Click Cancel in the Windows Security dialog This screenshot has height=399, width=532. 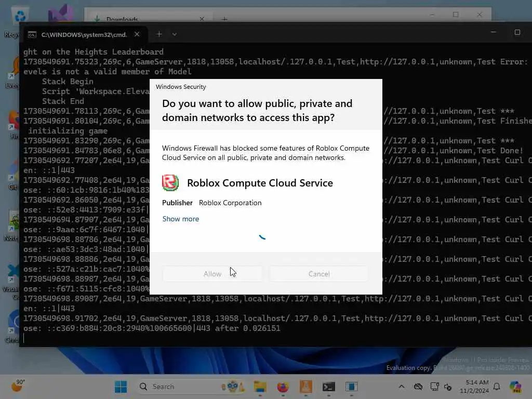(x=319, y=274)
